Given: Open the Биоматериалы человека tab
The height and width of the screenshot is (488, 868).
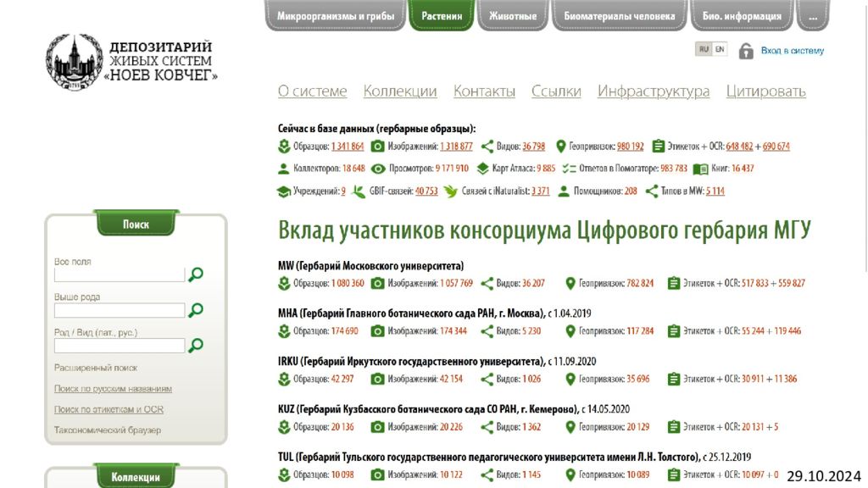Looking at the screenshot, I should (x=619, y=16).
